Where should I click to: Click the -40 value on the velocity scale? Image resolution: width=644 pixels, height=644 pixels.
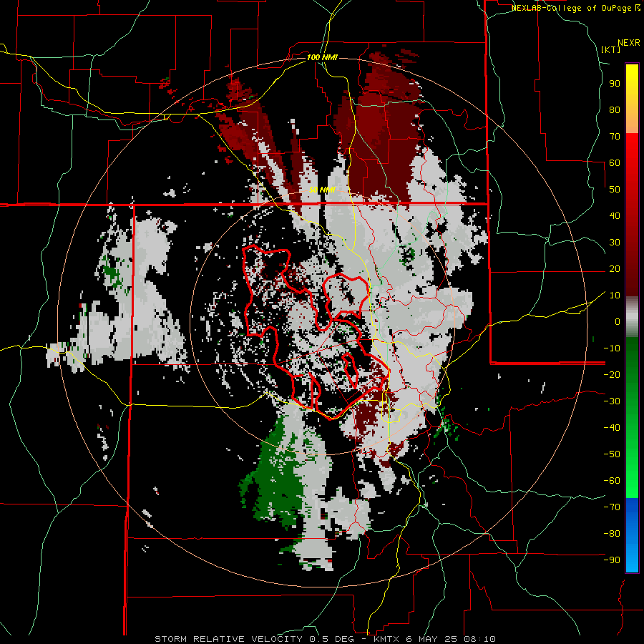coord(612,428)
